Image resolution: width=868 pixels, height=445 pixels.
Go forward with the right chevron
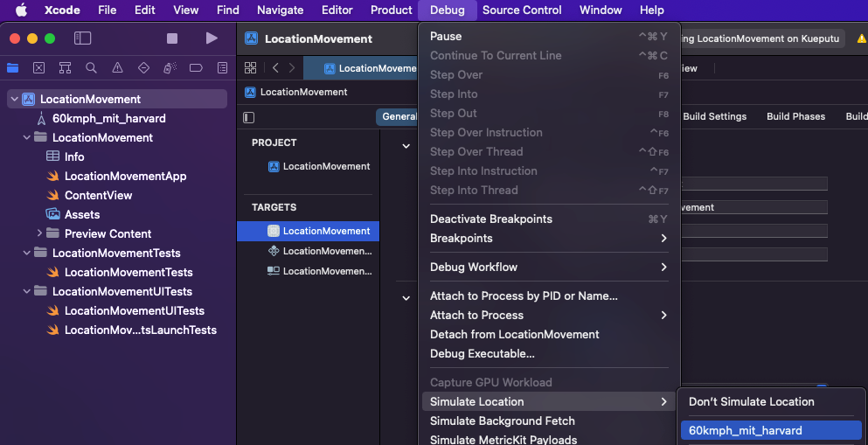tap(292, 68)
